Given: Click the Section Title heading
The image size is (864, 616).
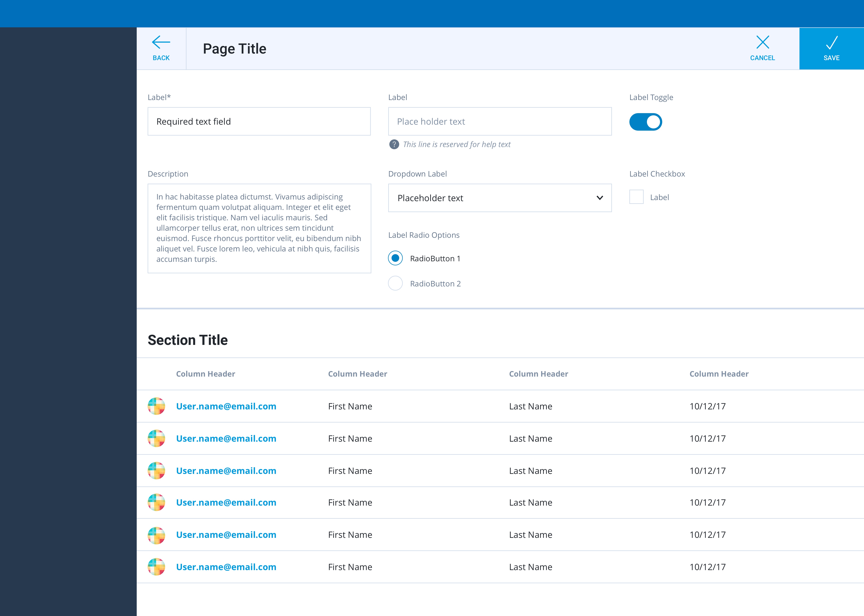Looking at the screenshot, I should coord(187,340).
